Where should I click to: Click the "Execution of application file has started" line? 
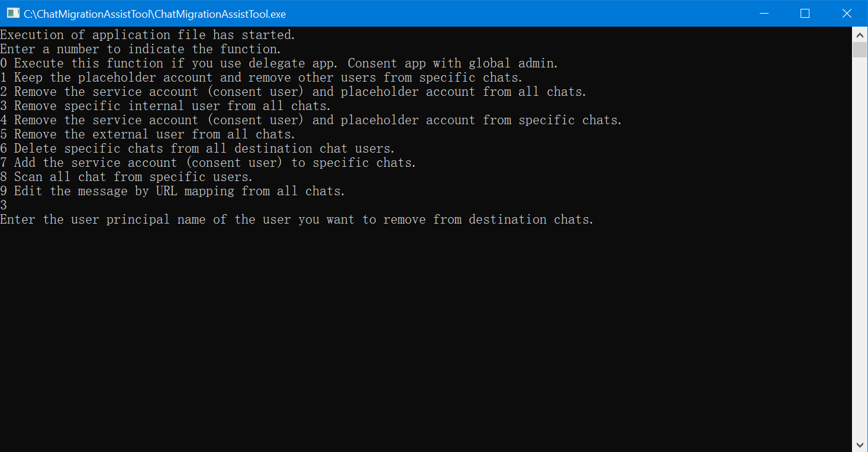tap(148, 35)
